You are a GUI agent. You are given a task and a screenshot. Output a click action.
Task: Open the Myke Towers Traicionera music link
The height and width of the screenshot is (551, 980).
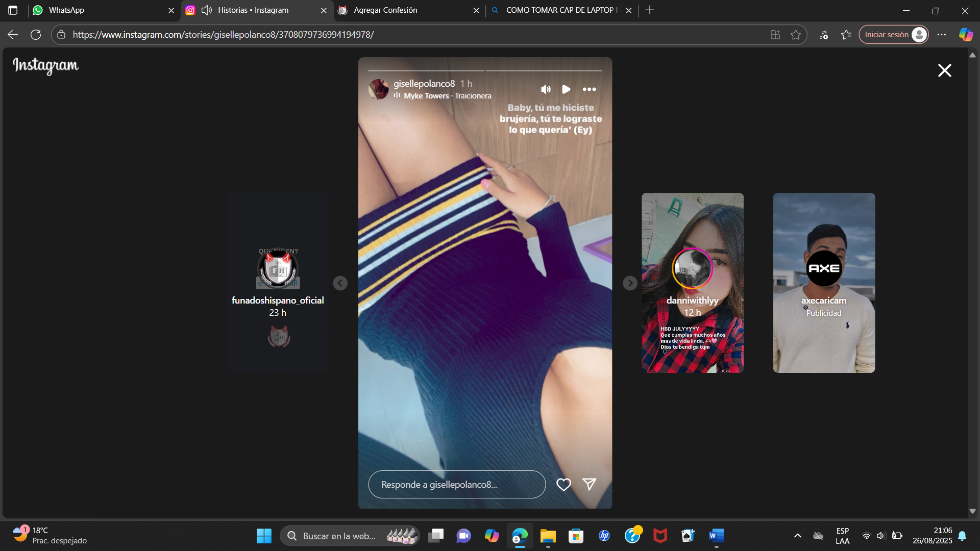pyautogui.click(x=447, y=96)
